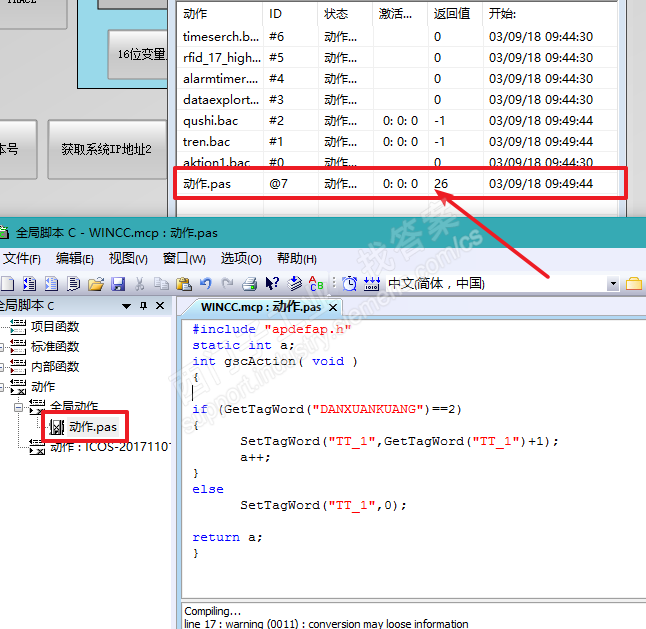Open the 编辑(E) menu
The image size is (646, 629).
[75, 259]
